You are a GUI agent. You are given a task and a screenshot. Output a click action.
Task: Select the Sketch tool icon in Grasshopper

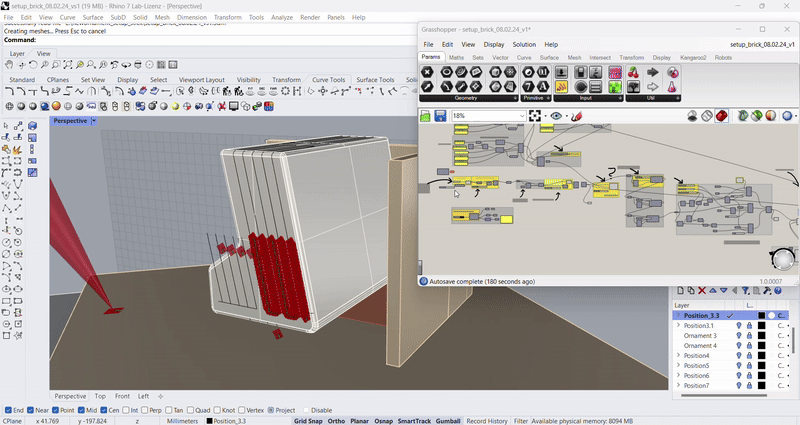pos(577,116)
